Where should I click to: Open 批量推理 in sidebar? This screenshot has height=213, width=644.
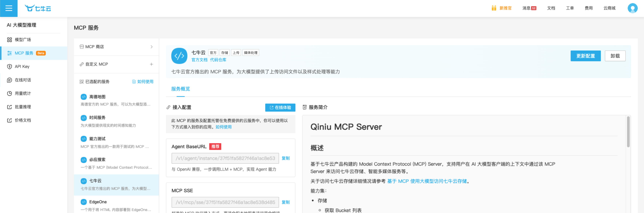(34, 107)
